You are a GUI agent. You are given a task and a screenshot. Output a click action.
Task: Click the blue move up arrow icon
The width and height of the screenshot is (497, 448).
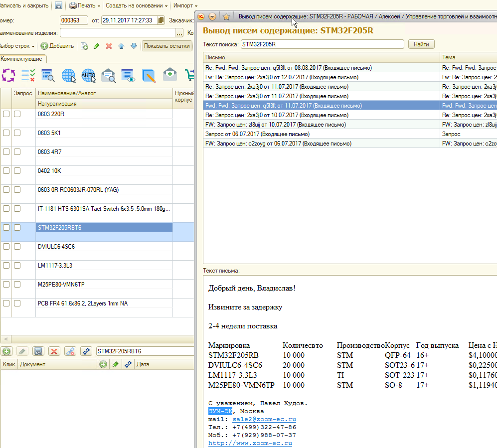click(121, 46)
